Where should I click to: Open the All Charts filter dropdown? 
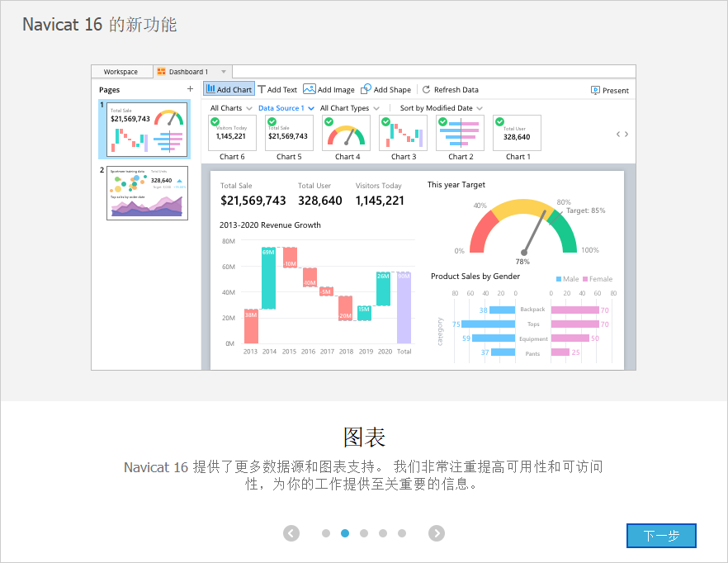[x=231, y=108]
